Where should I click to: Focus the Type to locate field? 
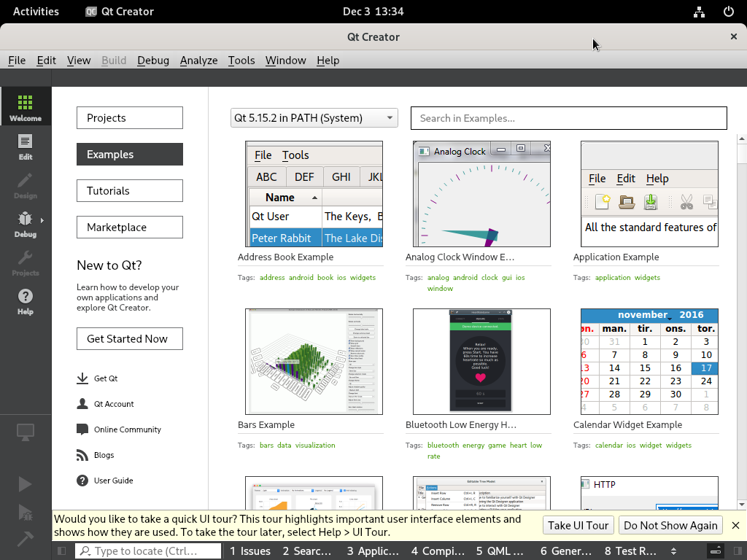click(x=147, y=551)
